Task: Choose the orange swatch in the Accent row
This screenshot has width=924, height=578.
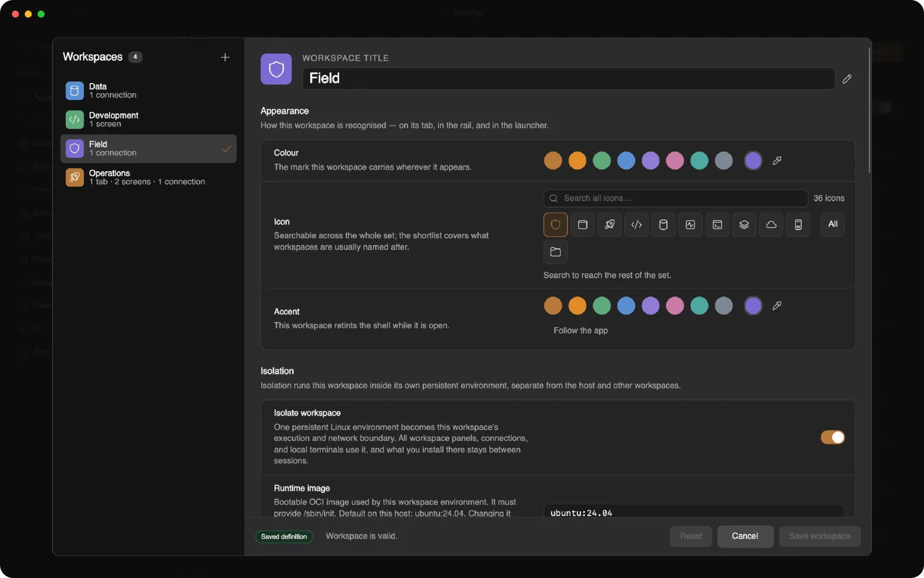Action: tap(577, 306)
